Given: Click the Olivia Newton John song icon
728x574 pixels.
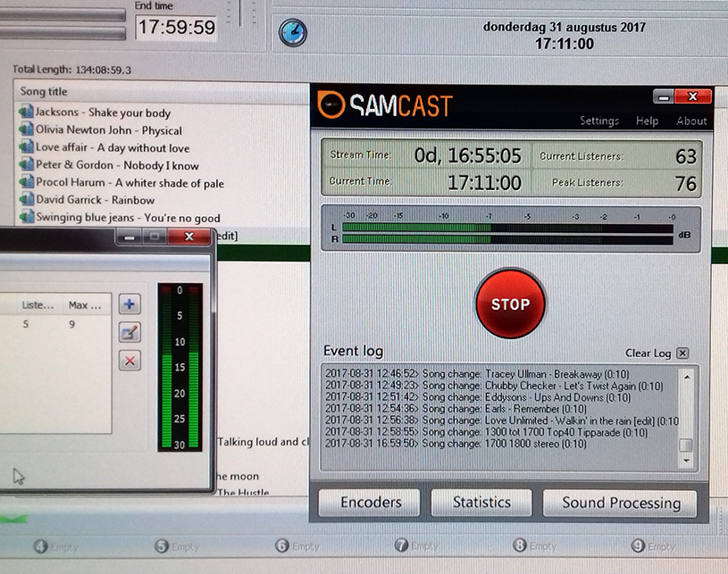Looking at the screenshot, I should (26, 130).
